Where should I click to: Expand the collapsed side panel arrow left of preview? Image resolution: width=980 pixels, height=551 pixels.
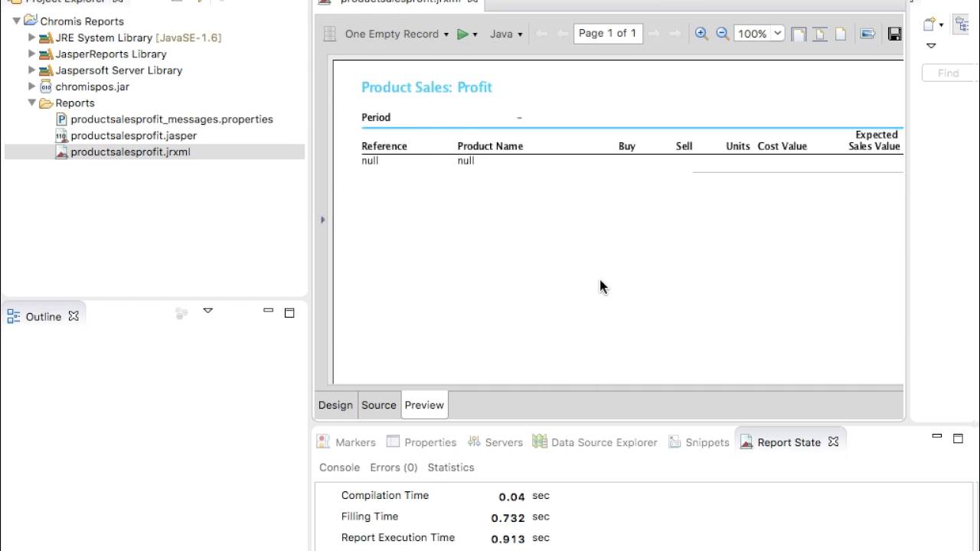[x=322, y=220]
